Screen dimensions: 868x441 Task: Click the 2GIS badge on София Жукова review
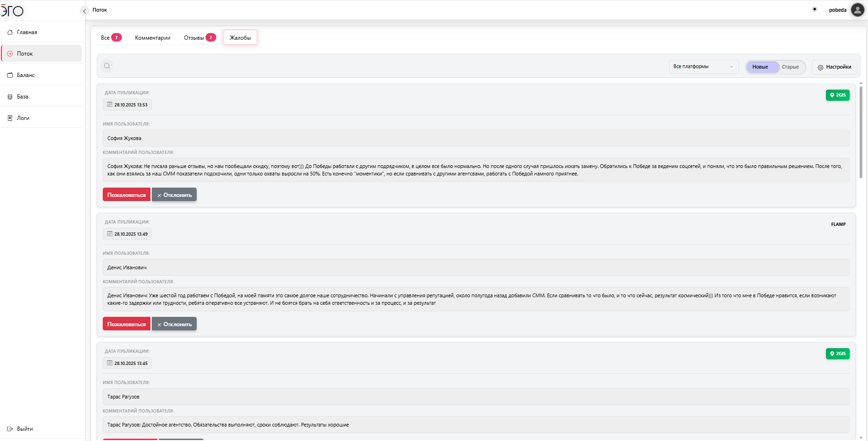[838, 95]
